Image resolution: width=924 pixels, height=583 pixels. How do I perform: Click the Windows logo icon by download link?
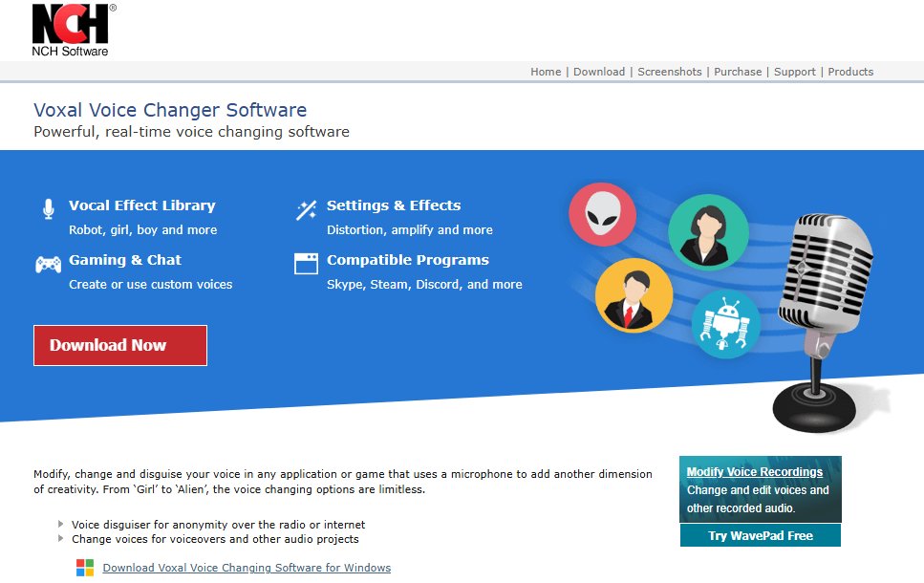click(x=85, y=568)
